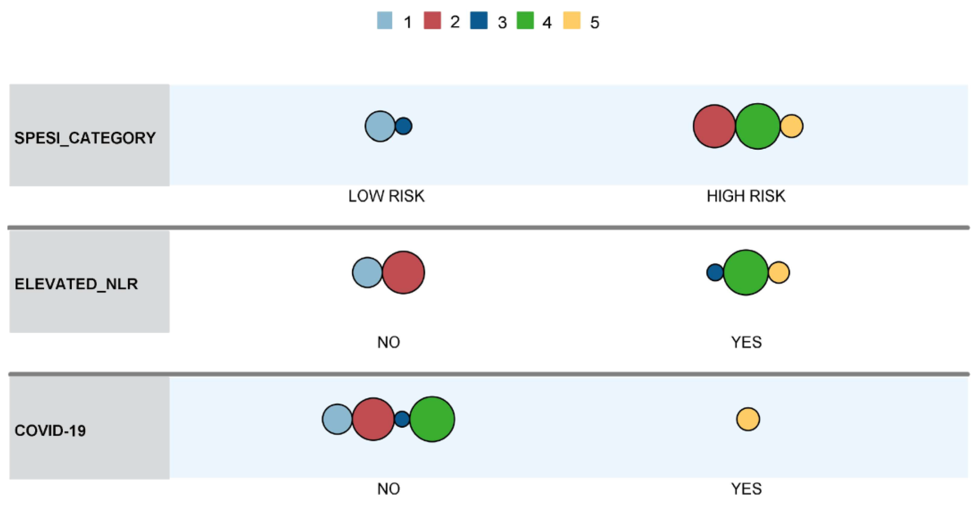Click the yellow bubble under COVID-19 YES
The image size is (980, 508).
(x=748, y=419)
